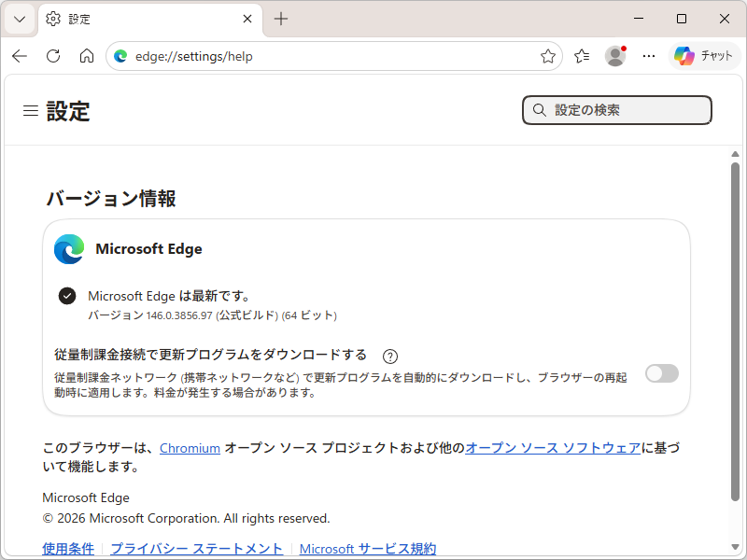This screenshot has width=747, height=560.
Task: Open the 使用条件 link
Action: [67, 549]
